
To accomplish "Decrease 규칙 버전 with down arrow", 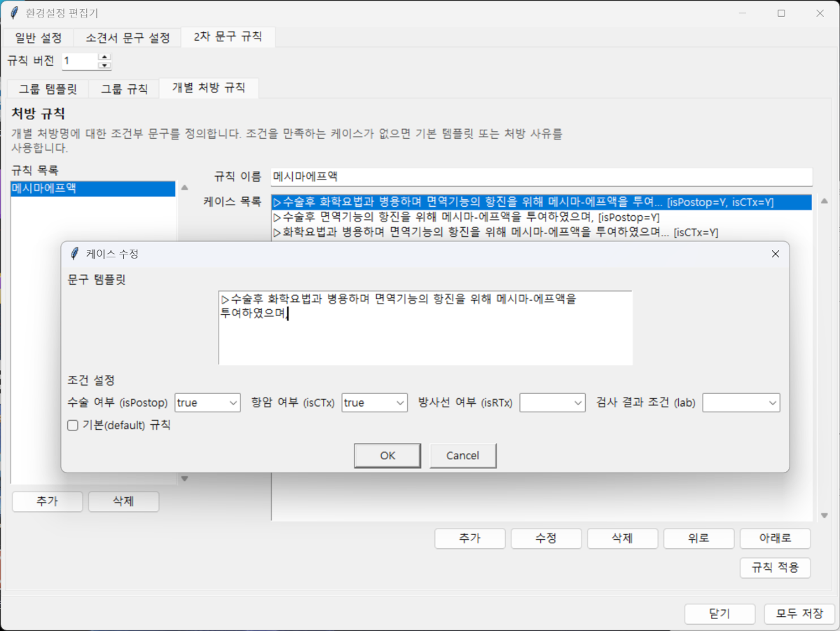I will click(104, 65).
